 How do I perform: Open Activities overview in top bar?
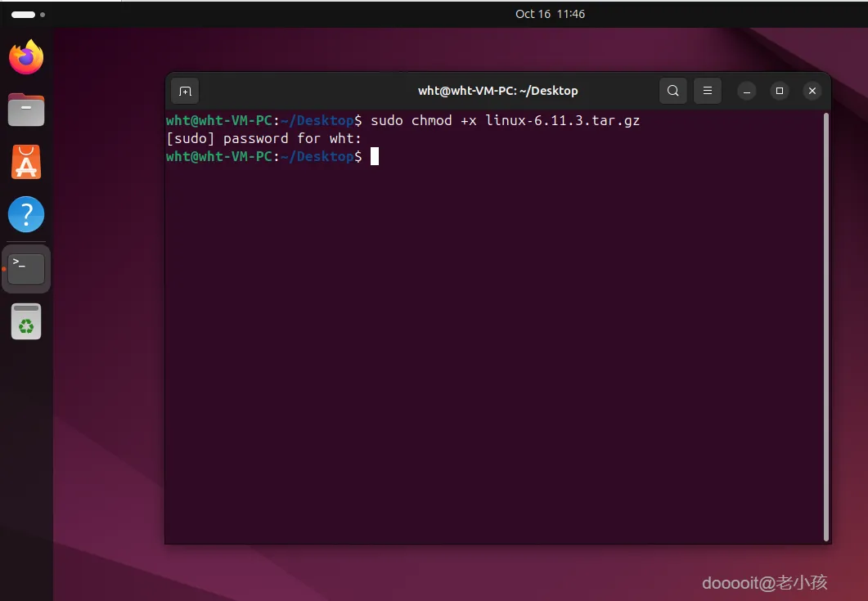pyautogui.click(x=28, y=15)
